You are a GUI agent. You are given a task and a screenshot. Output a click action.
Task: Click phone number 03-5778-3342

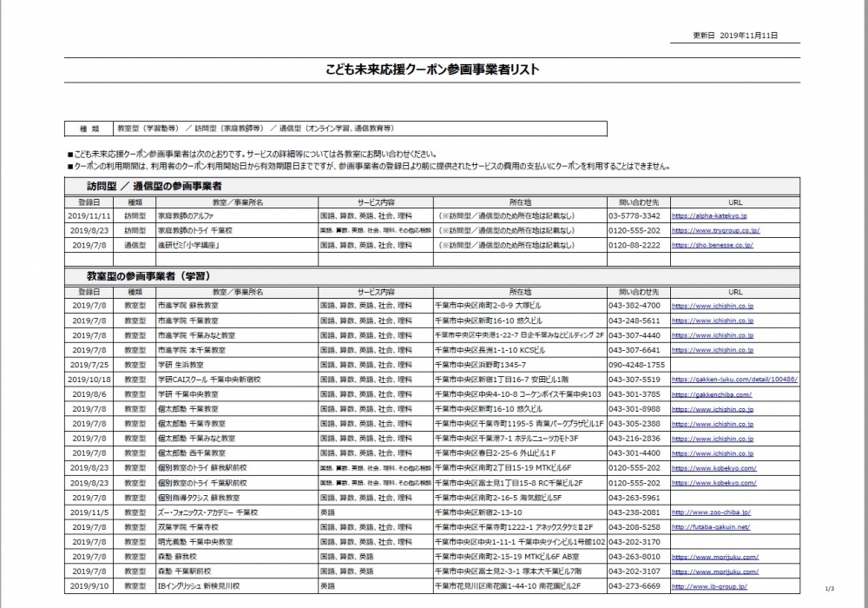coord(635,216)
